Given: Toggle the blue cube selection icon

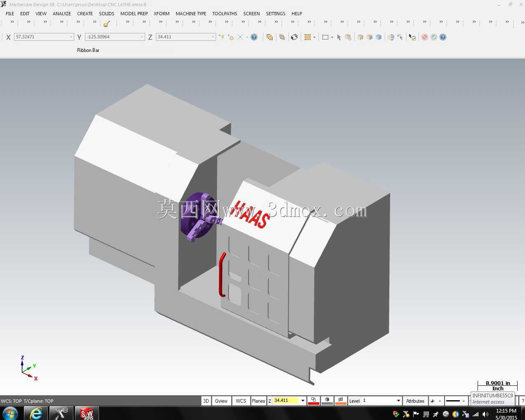Looking at the screenshot, I should (x=379, y=37).
